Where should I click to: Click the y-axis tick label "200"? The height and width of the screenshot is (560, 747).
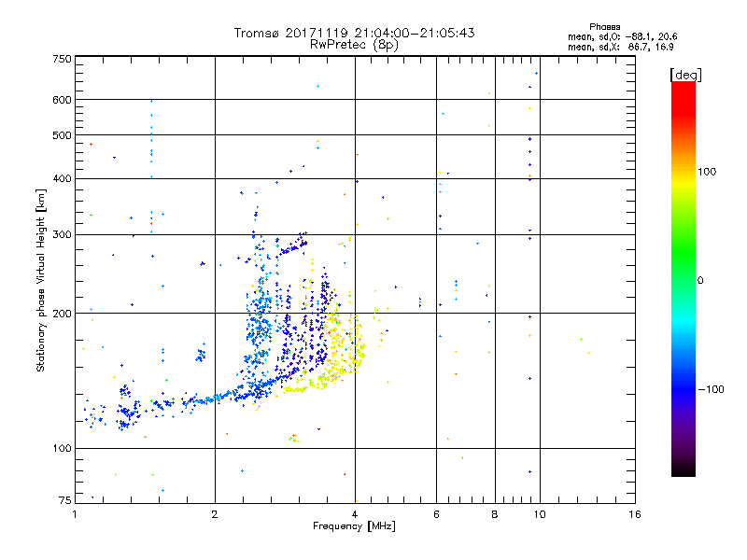pos(62,314)
